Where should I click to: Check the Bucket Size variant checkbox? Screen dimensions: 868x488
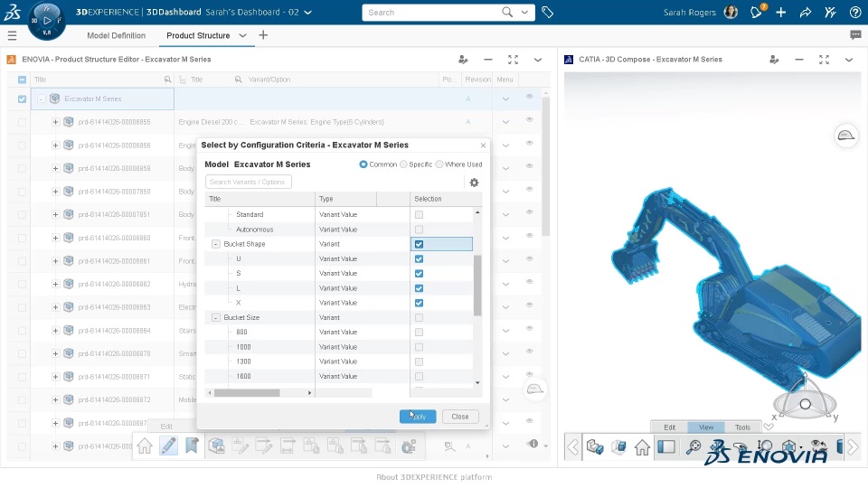point(419,317)
